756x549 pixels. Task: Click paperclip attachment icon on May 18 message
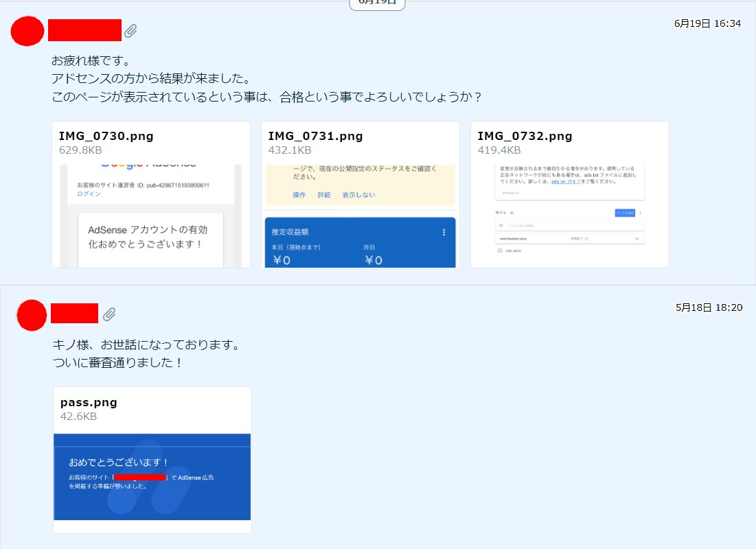coord(109,314)
